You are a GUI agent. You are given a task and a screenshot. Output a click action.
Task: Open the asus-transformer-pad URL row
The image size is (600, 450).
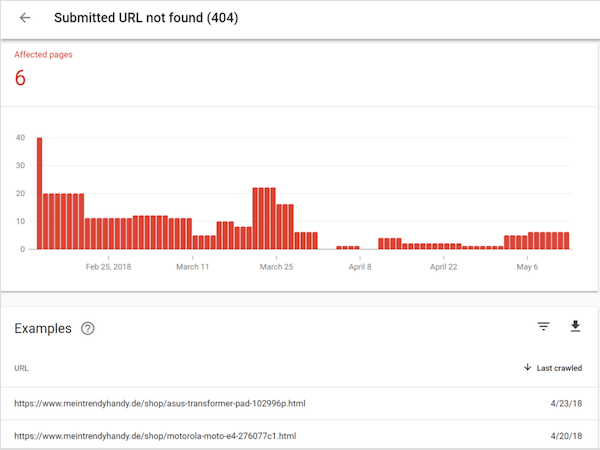158,403
